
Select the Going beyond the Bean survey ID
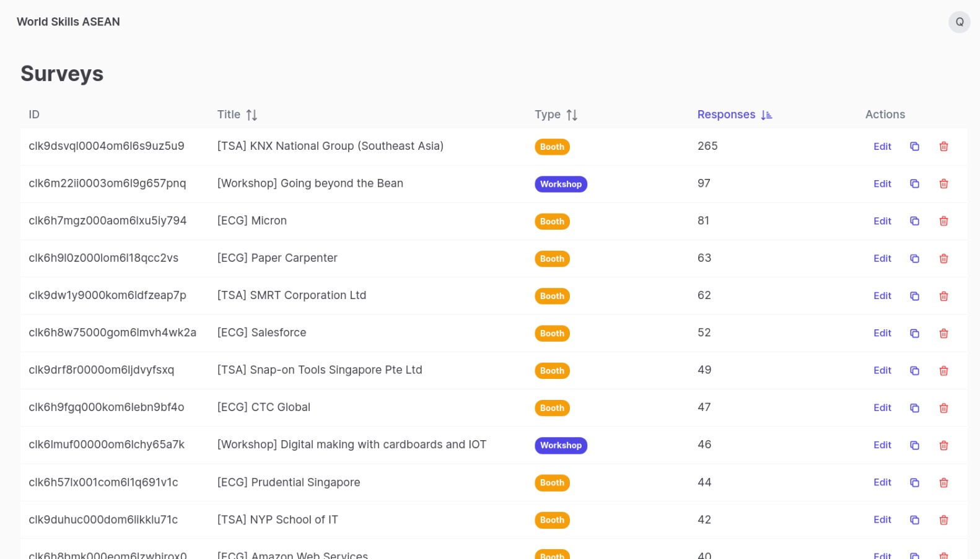tap(107, 183)
